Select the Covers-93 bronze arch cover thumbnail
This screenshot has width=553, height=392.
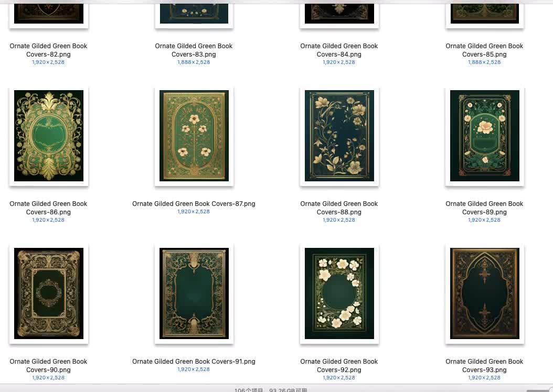tap(485, 293)
